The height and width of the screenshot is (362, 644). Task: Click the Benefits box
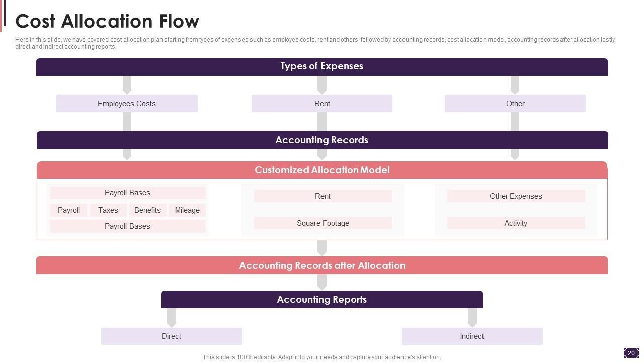(x=147, y=210)
